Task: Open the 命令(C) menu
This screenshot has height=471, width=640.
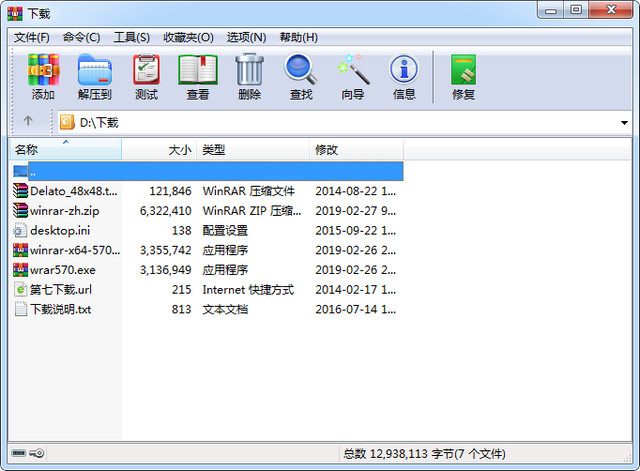Action: point(82,38)
